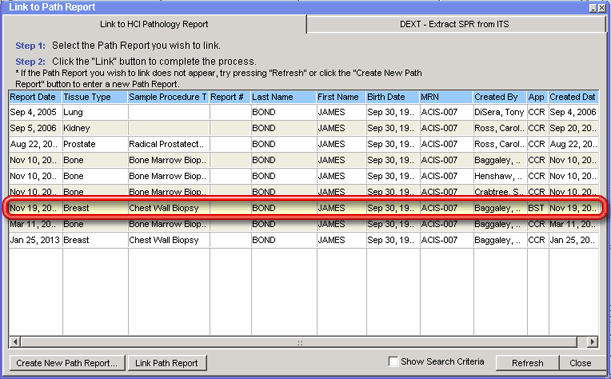Screen dimensions: 611x379
Task: Select the Sep 4, 2005 report date
Action: point(35,112)
